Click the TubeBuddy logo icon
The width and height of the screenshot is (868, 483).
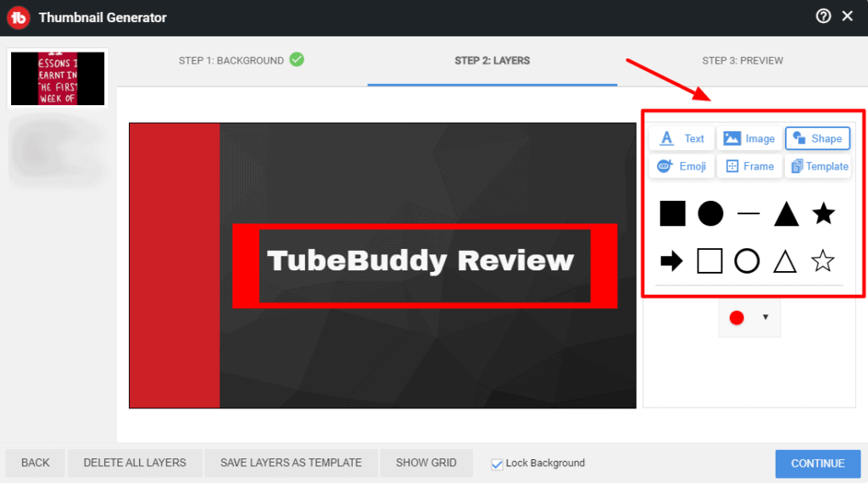19,18
